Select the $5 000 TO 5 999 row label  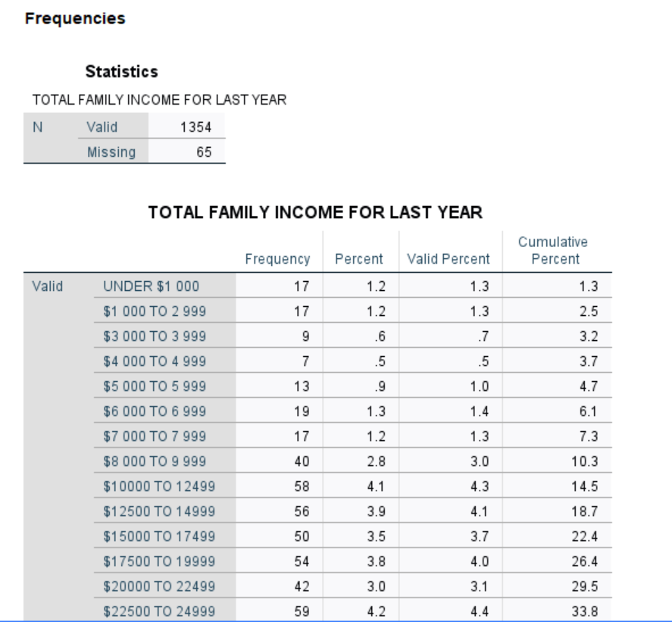(x=155, y=386)
